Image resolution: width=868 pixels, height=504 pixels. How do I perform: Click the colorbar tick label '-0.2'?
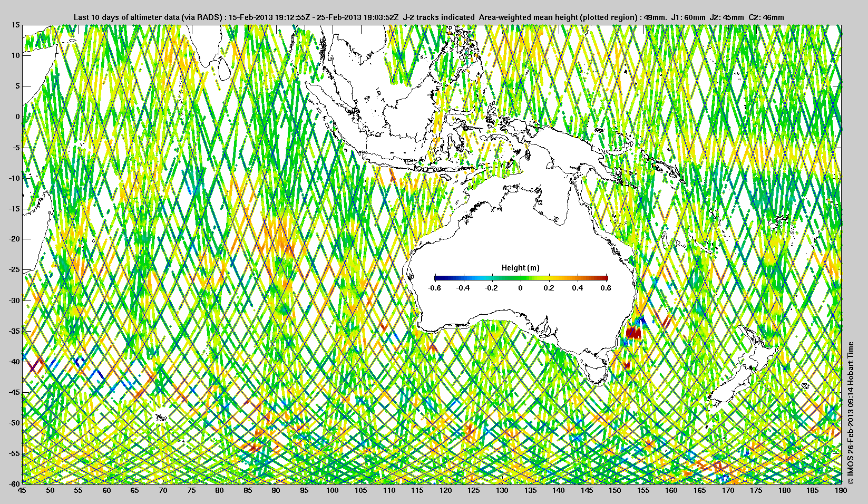coord(492,288)
